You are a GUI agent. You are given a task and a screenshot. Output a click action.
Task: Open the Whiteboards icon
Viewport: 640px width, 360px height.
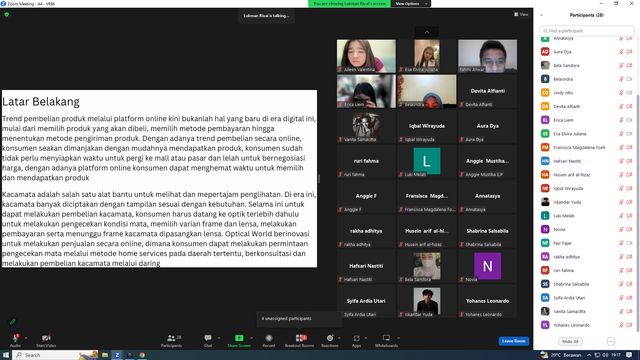point(386,338)
